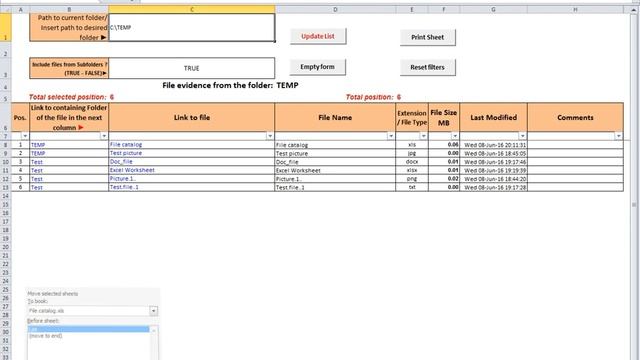640x360 pixels.
Task: Select the date cell ending 19:19:39
Action: 493,171
